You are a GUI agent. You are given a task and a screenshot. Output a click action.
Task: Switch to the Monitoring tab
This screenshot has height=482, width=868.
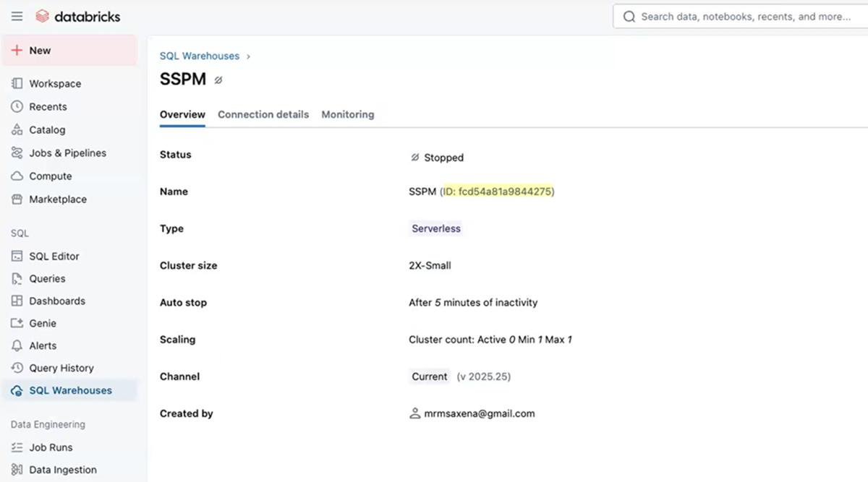348,114
